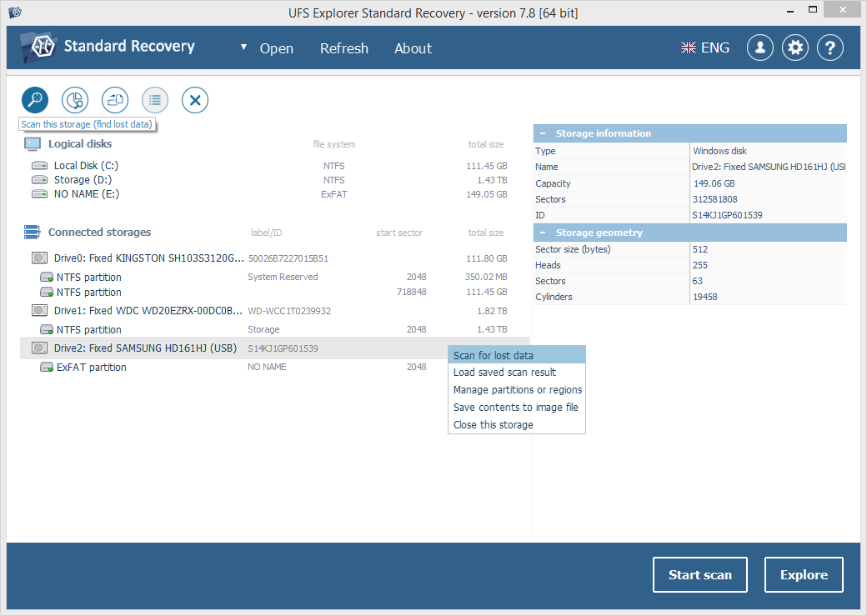867x616 pixels.
Task: Click Refresh in the top menu
Action: (344, 48)
